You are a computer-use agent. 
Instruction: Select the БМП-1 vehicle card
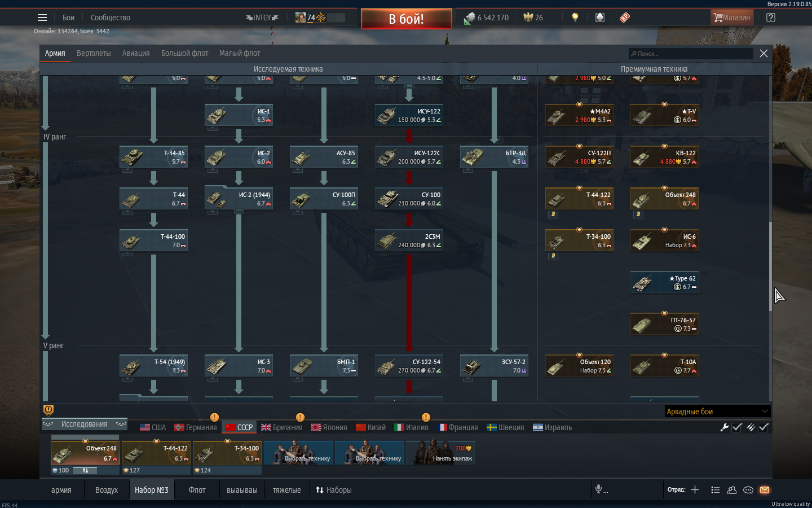[x=324, y=366]
